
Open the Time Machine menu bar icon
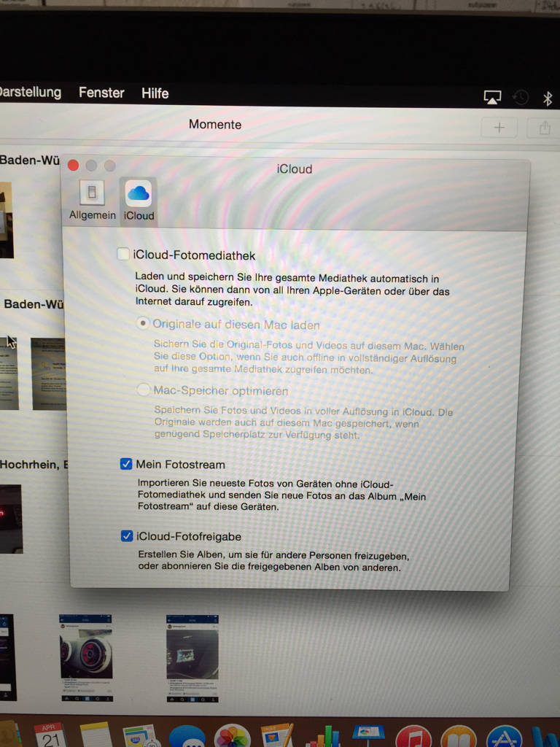(521, 97)
